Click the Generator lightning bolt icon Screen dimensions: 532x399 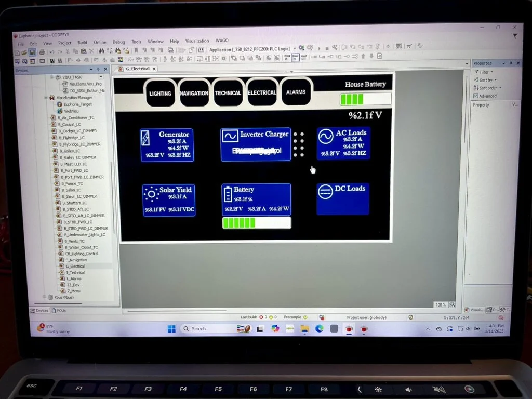(145, 138)
